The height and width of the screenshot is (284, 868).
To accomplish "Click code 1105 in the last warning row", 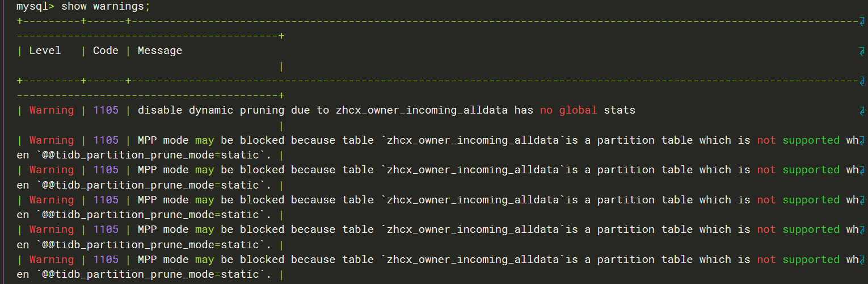I will (x=106, y=260).
